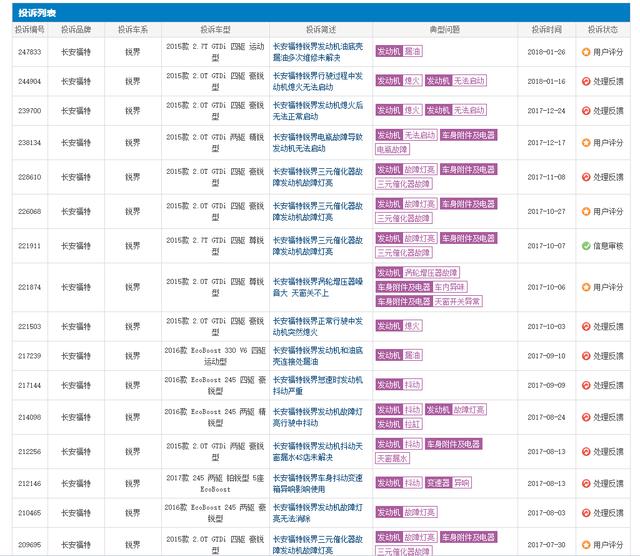Open complaint 发动机和油底壳连接处漏油
This screenshot has width=640, height=556.
(318, 356)
